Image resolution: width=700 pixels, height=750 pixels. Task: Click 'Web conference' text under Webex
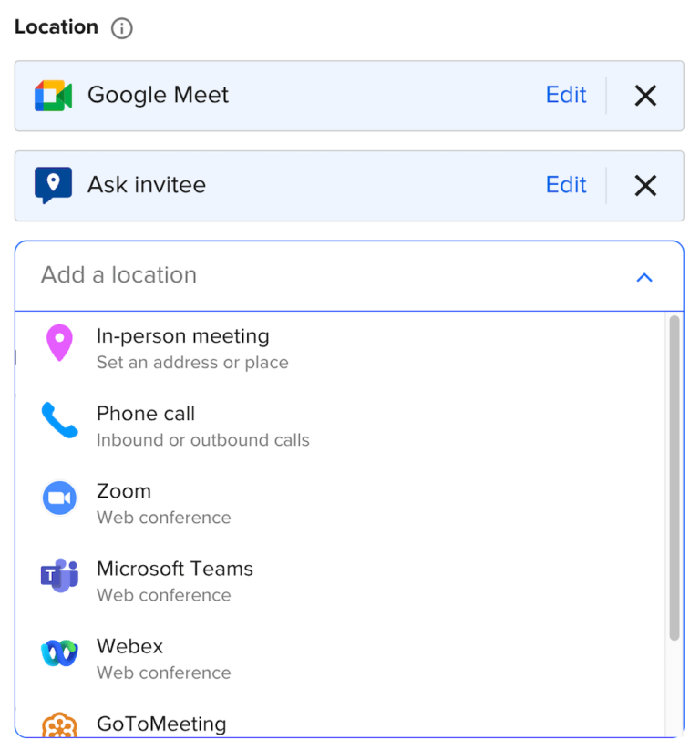[164, 673]
